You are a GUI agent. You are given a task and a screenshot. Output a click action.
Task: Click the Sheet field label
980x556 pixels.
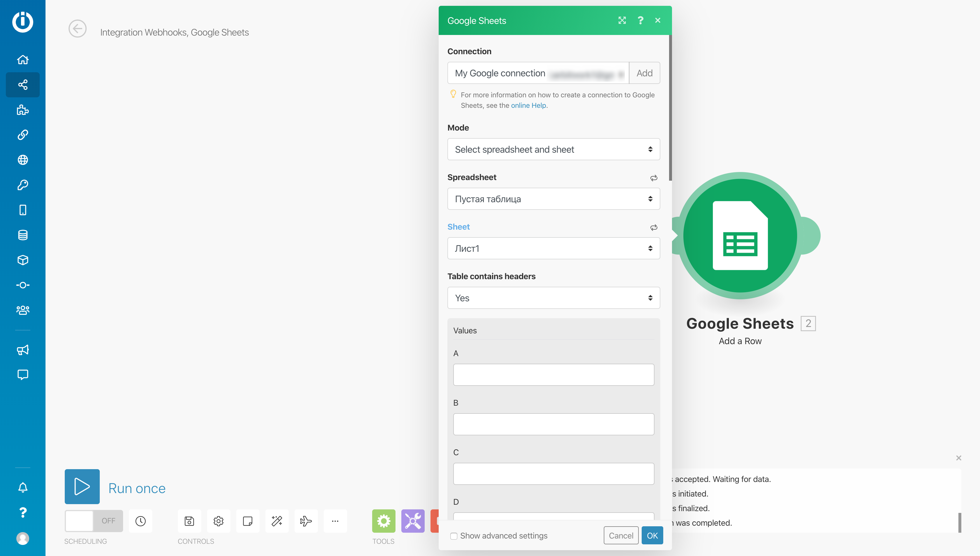click(x=458, y=227)
